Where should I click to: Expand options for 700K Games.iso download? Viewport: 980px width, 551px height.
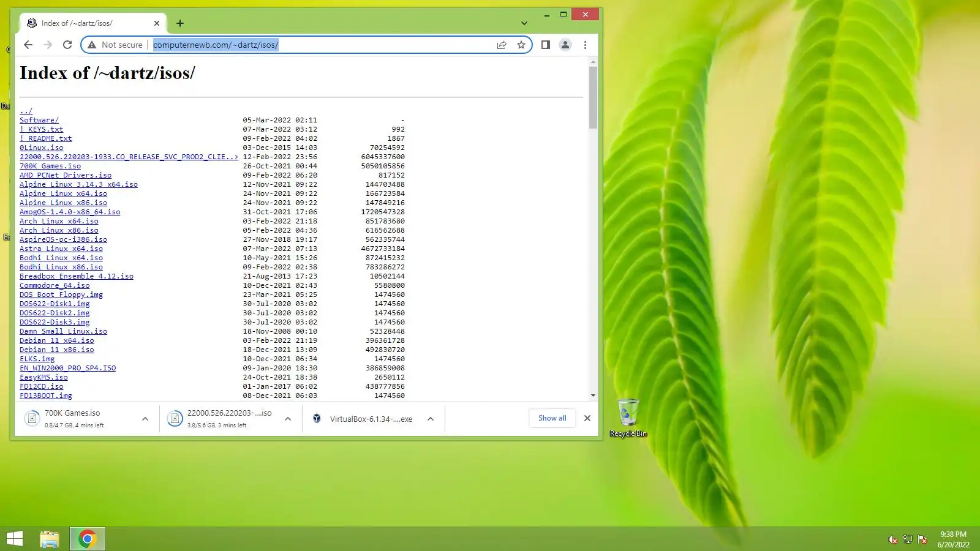(145, 419)
